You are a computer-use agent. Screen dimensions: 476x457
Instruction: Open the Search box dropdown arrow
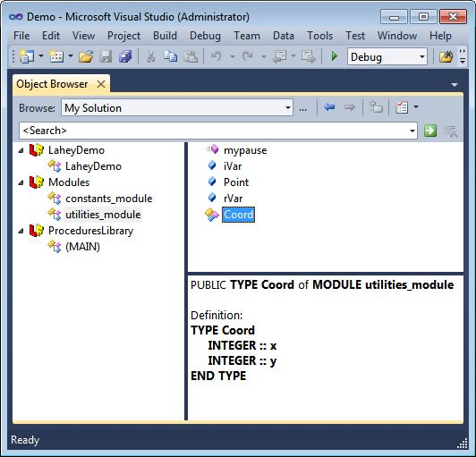412,131
